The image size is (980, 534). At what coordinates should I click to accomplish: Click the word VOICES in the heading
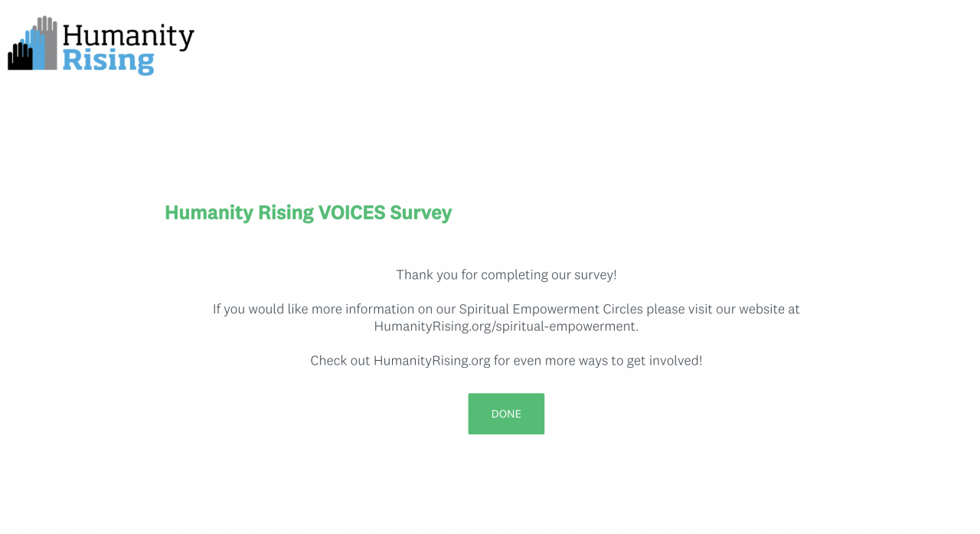351,212
